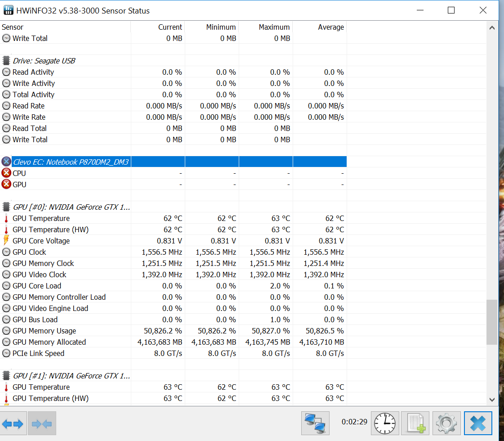This screenshot has height=441, width=504.
Task: Click the GPU [#0] chip icon
Action: click(6, 207)
